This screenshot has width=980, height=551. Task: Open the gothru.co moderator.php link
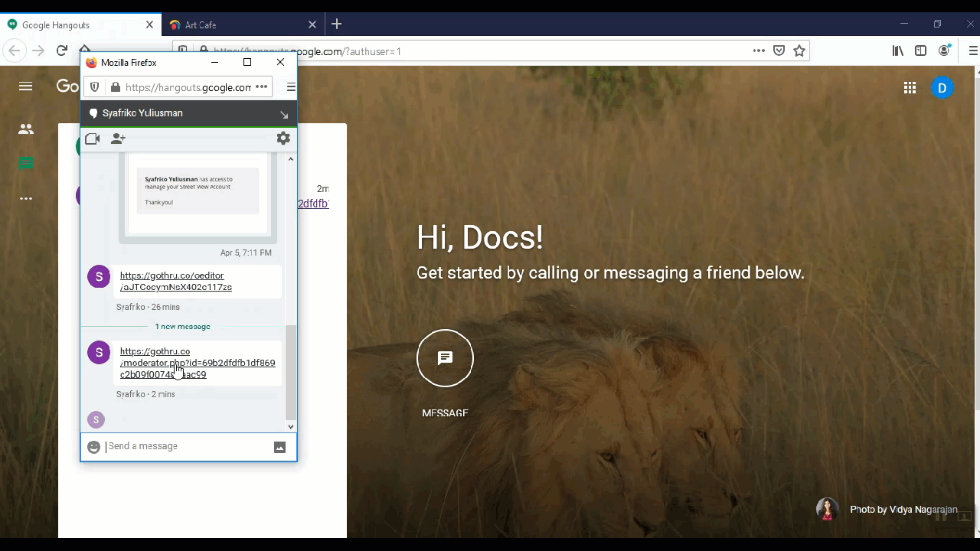tap(198, 363)
